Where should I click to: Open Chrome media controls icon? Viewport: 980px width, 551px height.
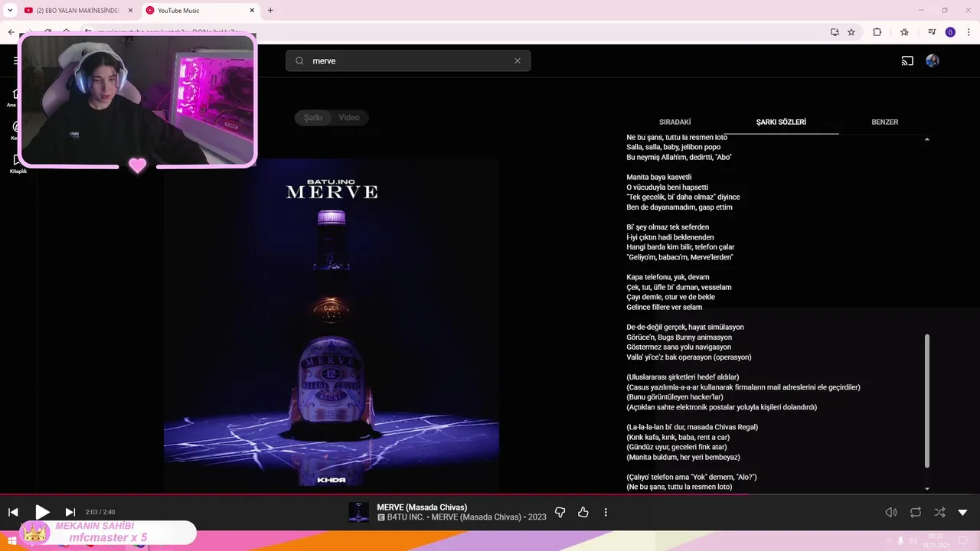coord(932,32)
